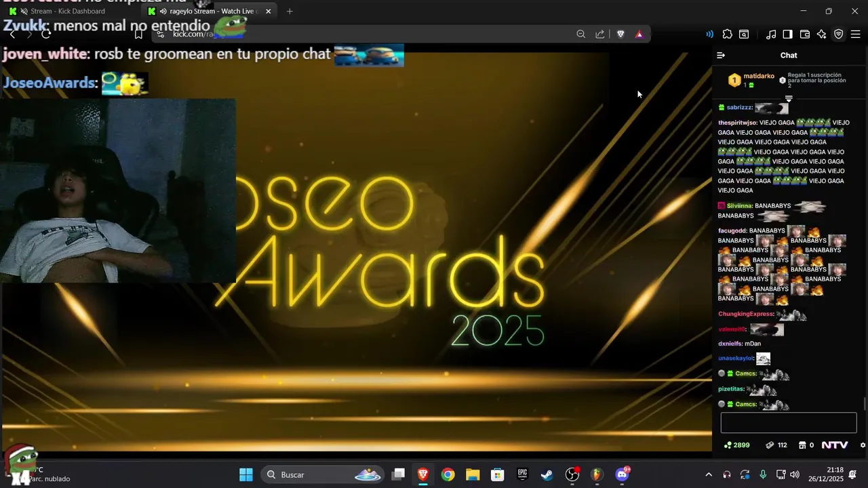Open thespiritwjso's chat username
This screenshot has height=488, width=868.
pyautogui.click(x=737, y=123)
